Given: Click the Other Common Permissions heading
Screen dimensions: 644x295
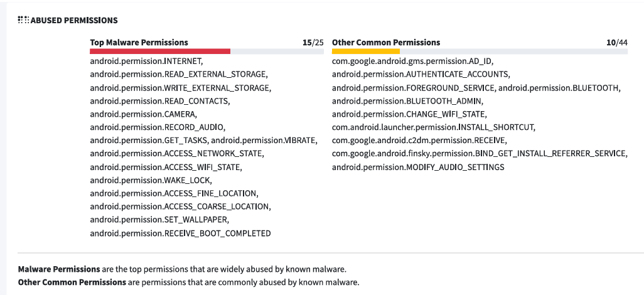Looking at the screenshot, I should pyautogui.click(x=386, y=43).
